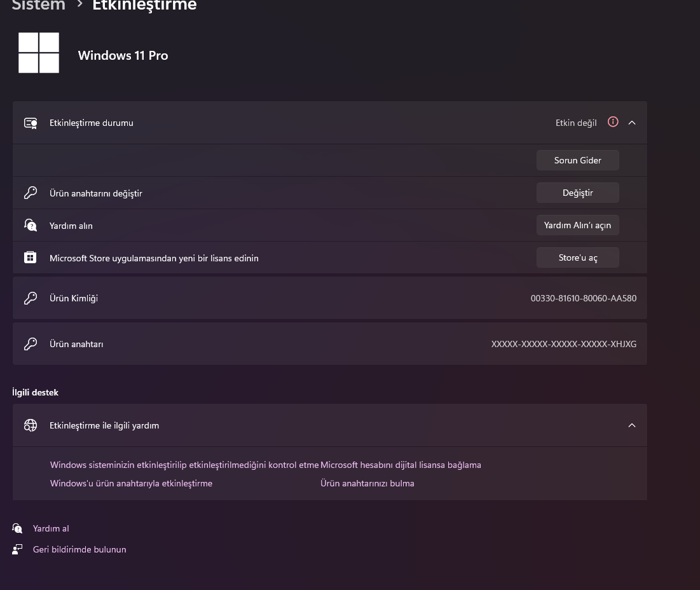This screenshot has height=590, width=700.
Task: Collapse the Etkinleştirme ile ilgili yardım section
Action: (x=632, y=425)
